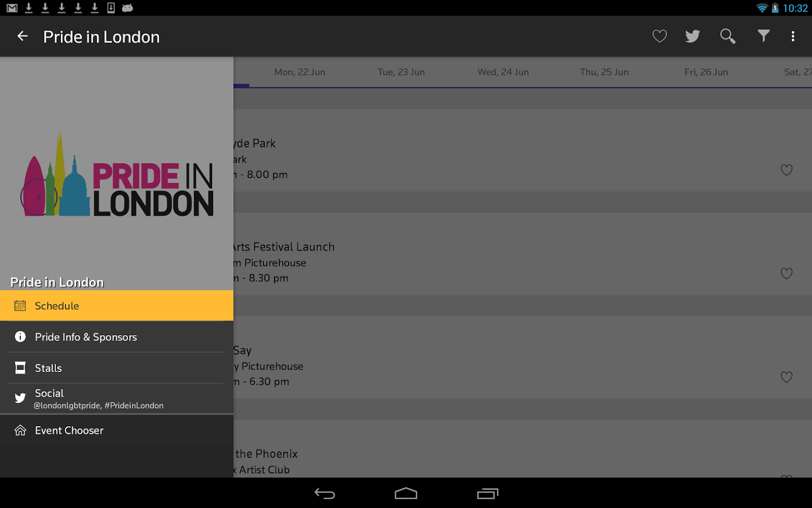Click the info icon beside Pride Info
The image size is (812, 508).
coord(20,337)
